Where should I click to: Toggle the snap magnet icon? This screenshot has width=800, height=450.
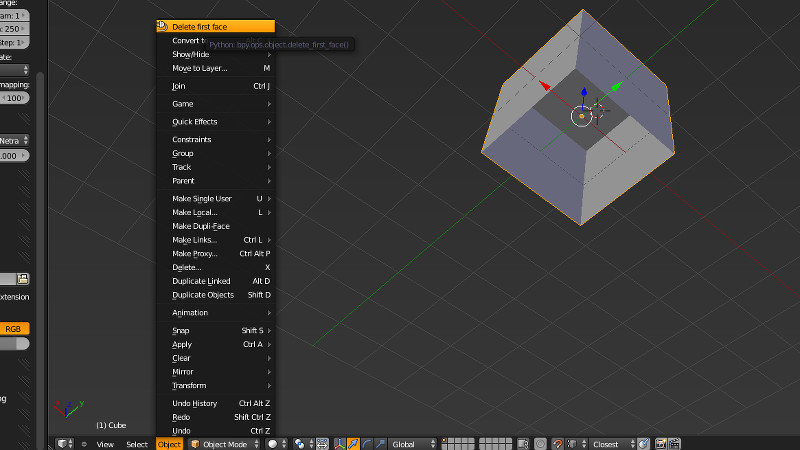[x=557, y=444]
